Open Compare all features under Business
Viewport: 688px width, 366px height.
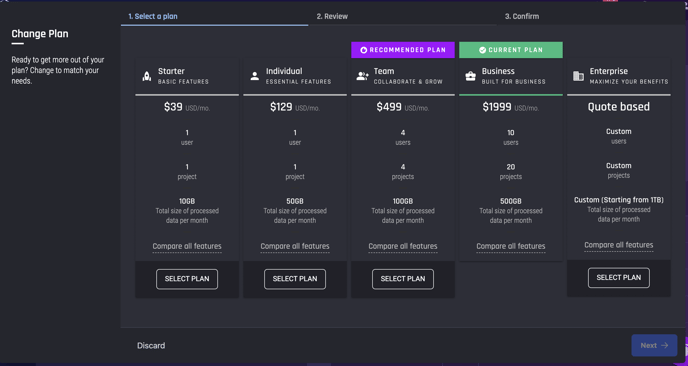pos(511,246)
